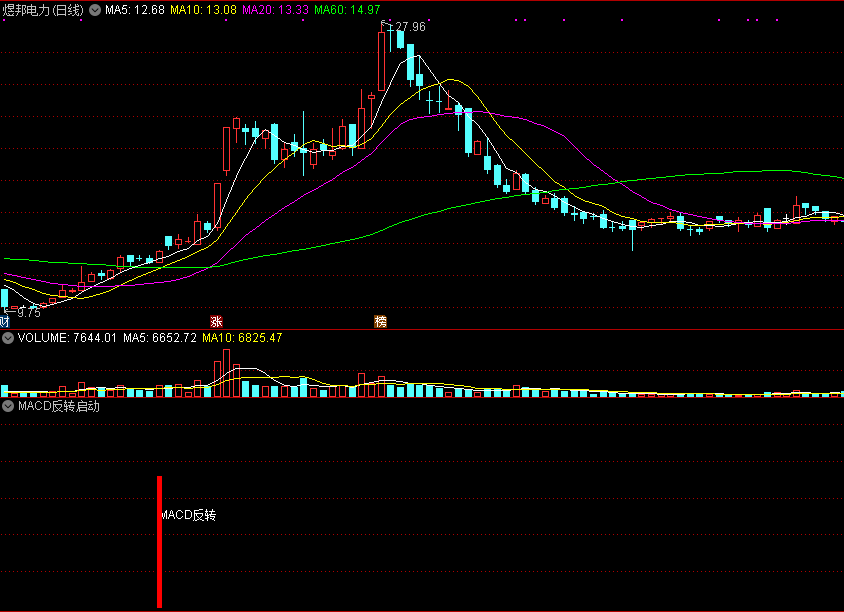Click the MACD反转启动 indicator name
This screenshot has width=844, height=612.
(x=59, y=406)
